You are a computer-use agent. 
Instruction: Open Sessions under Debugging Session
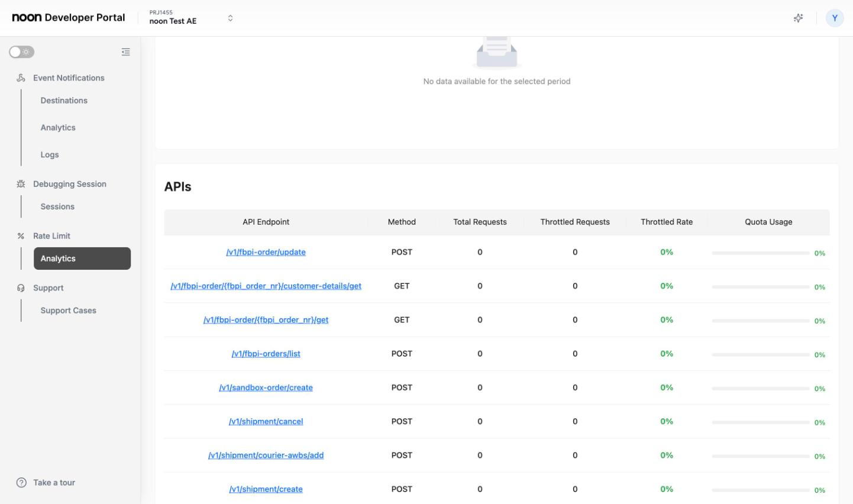[x=57, y=206]
